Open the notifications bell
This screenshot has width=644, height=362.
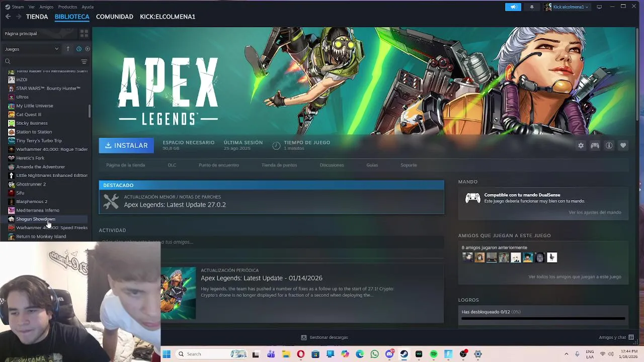click(x=532, y=7)
